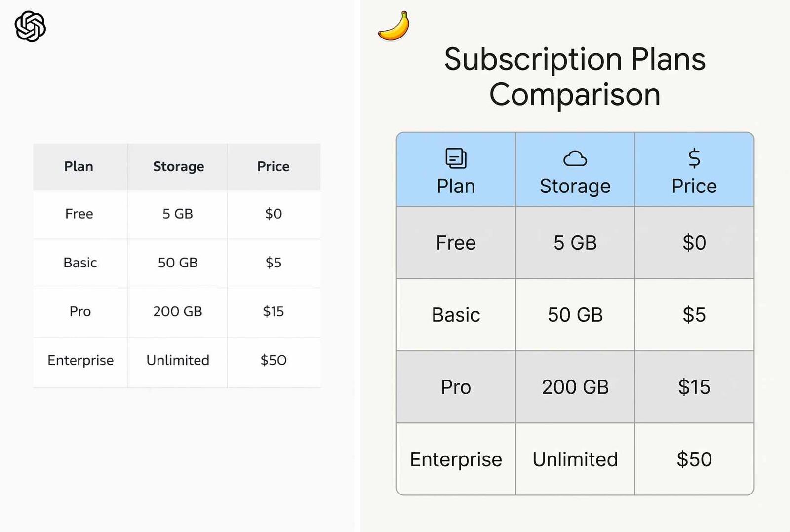
Task: Click the Unlimited cell in right table
Action: 575,459
